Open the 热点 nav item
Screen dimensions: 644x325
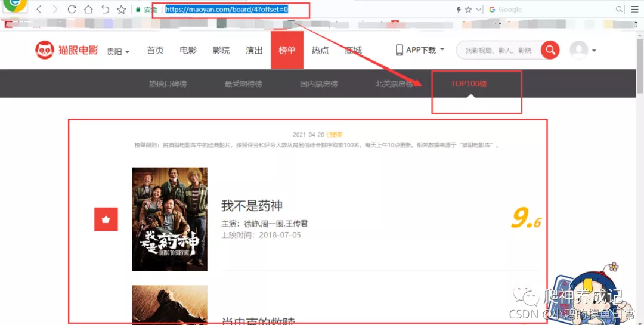(x=320, y=50)
